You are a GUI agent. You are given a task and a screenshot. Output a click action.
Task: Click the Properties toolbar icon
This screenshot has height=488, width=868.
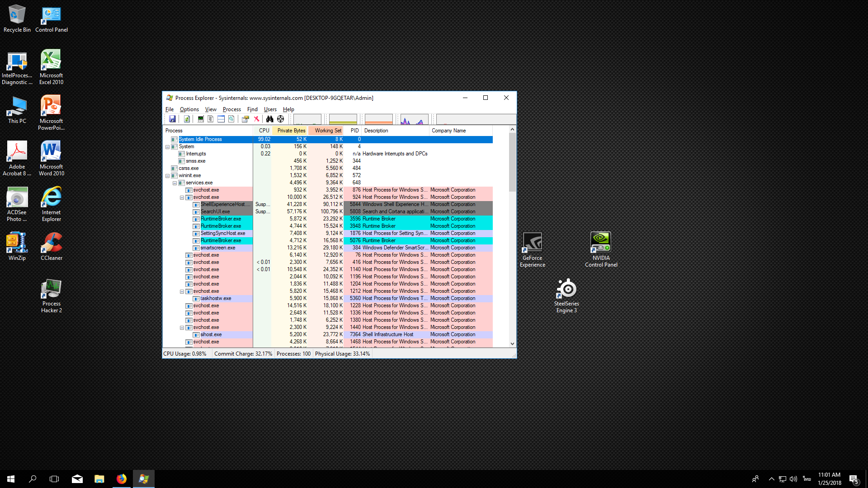245,119
